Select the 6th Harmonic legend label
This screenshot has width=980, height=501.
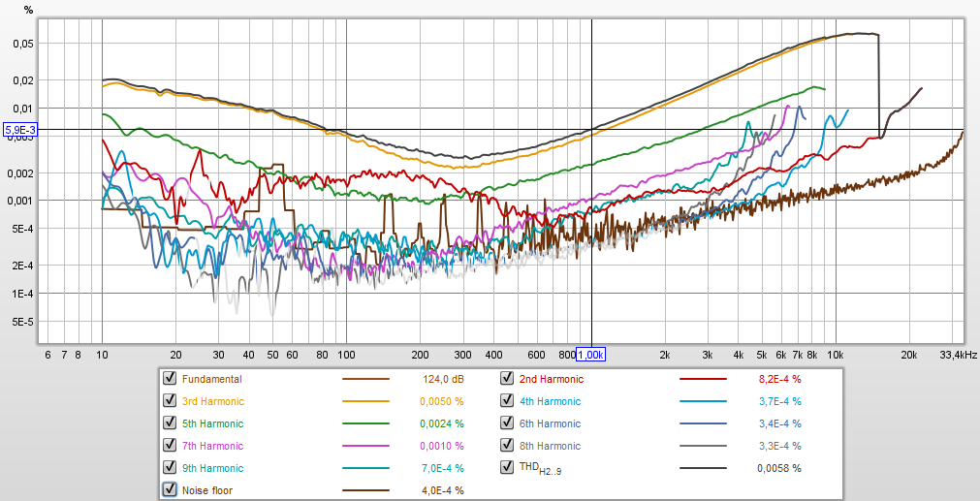(x=550, y=423)
